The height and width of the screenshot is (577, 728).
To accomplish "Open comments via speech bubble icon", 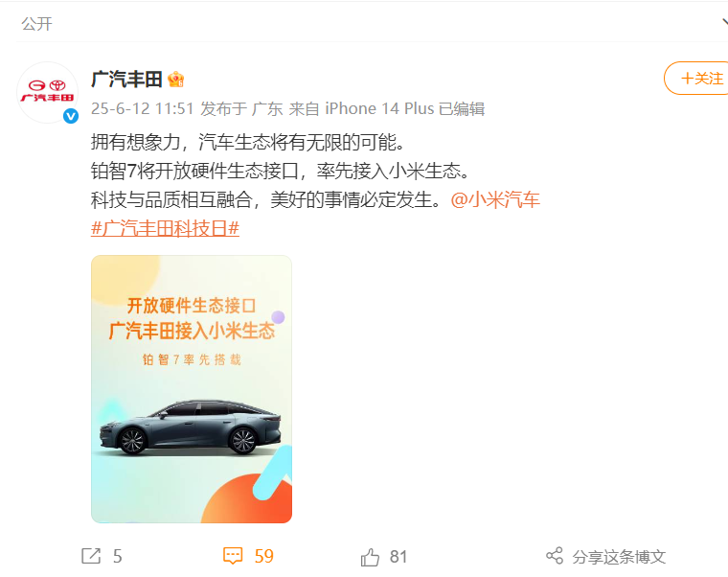I will click(233, 556).
